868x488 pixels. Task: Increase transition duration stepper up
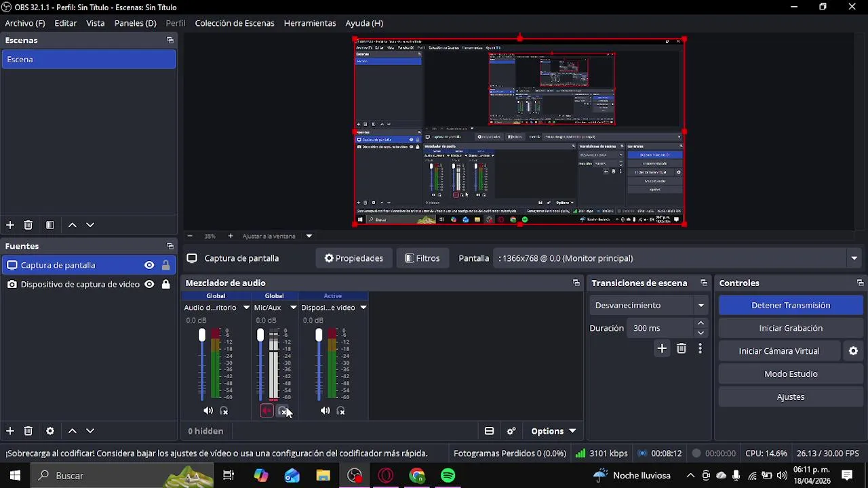(701, 324)
